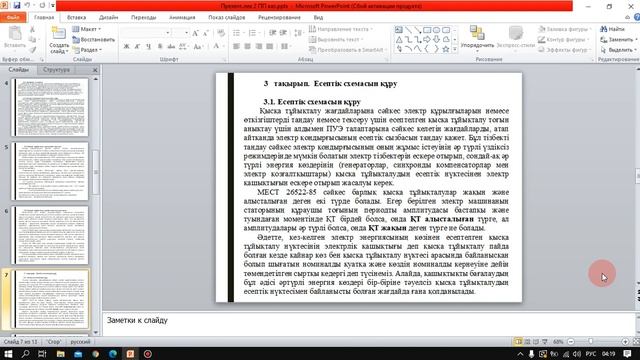Open the Раздел section dropdown
The image size is (640, 360).
tap(87, 50)
